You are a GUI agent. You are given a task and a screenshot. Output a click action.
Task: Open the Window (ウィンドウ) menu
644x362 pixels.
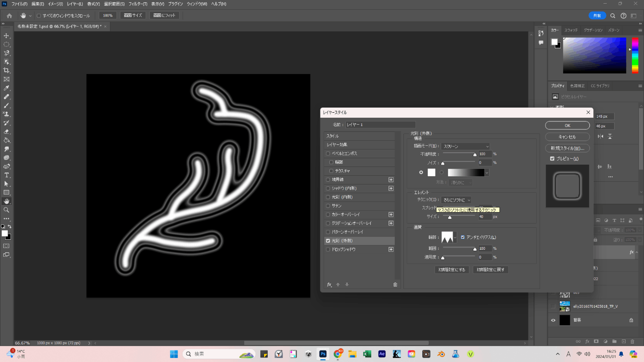coord(197,4)
